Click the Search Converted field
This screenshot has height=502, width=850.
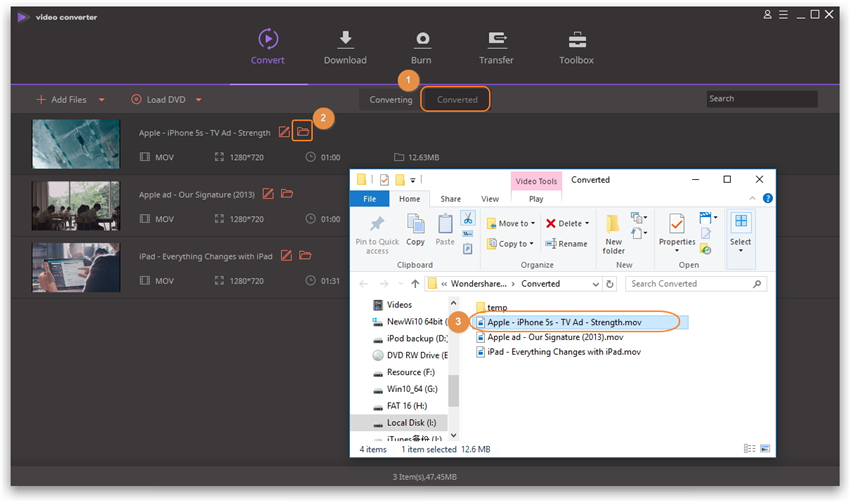click(x=696, y=284)
